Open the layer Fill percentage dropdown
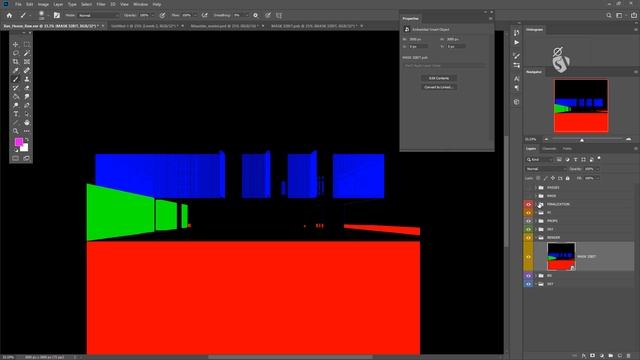Screen dimensions: 640x360 coord(598,178)
